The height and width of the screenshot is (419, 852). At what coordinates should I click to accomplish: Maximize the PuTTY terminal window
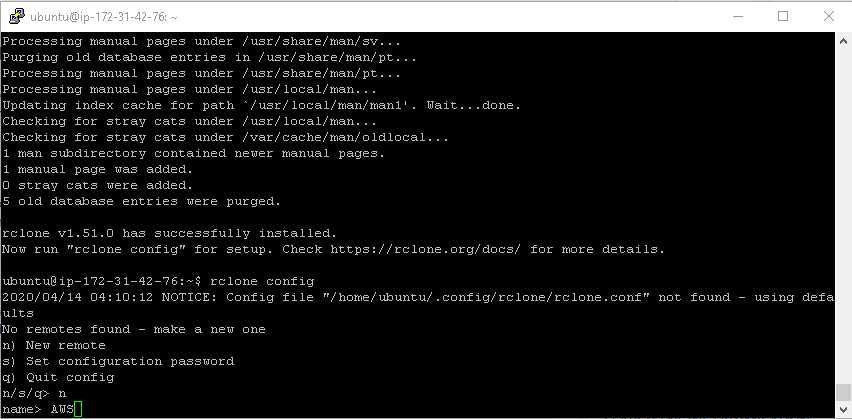pos(783,16)
